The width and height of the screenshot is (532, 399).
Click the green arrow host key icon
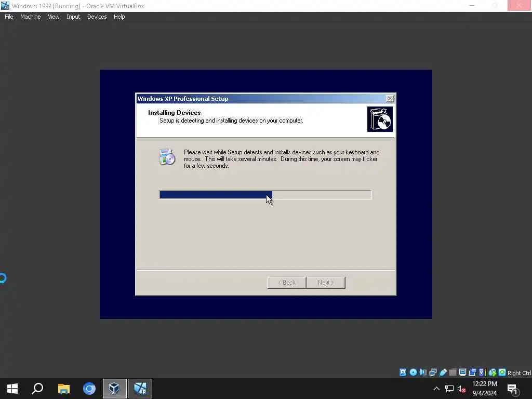pos(502,373)
